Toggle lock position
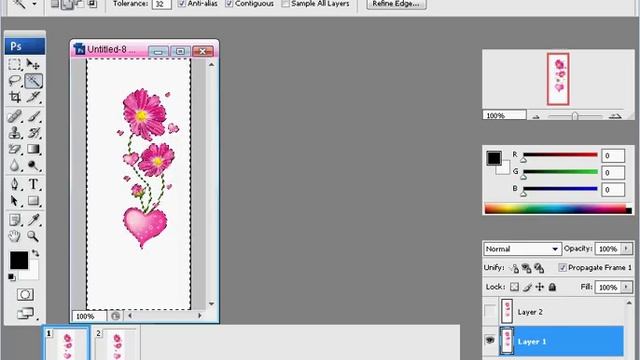This screenshot has height=360, width=640. tap(540, 287)
